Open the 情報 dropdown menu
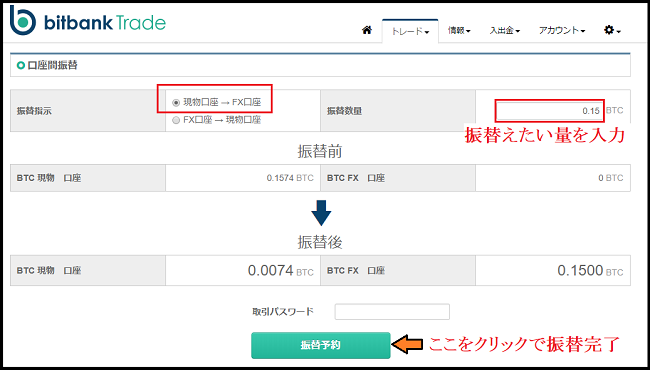The height and width of the screenshot is (370, 650). [x=459, y=31]
